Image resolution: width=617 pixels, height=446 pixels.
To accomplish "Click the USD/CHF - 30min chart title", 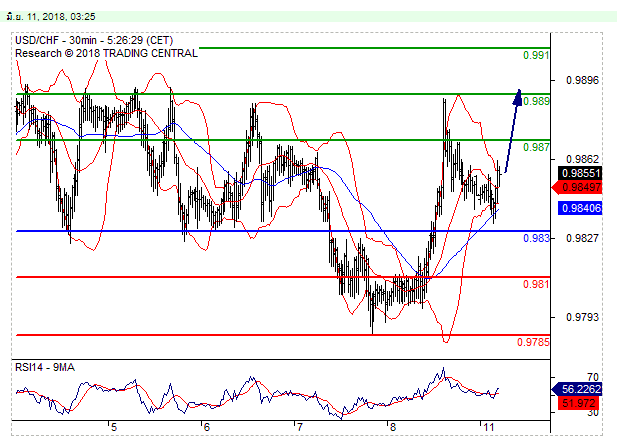I will point(94,40).
